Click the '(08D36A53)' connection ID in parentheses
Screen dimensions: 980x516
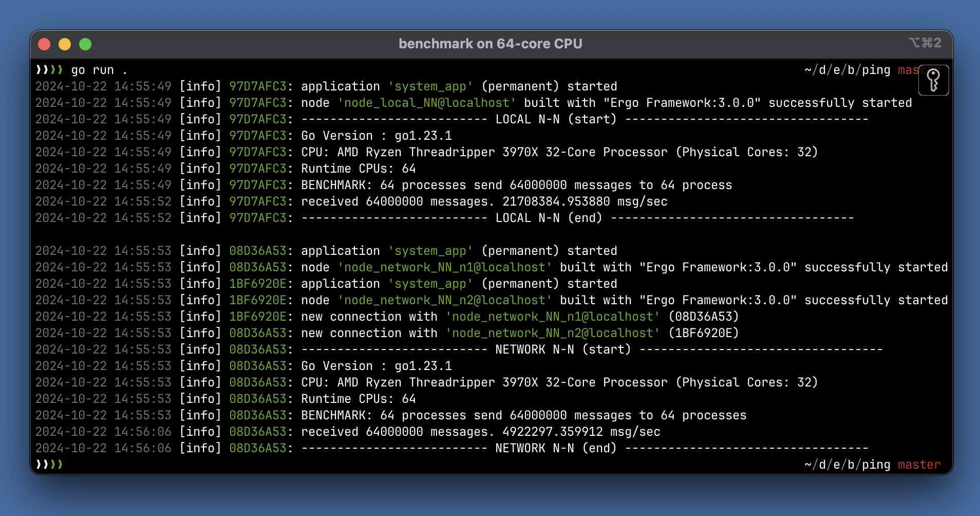[x=703, y=317]
